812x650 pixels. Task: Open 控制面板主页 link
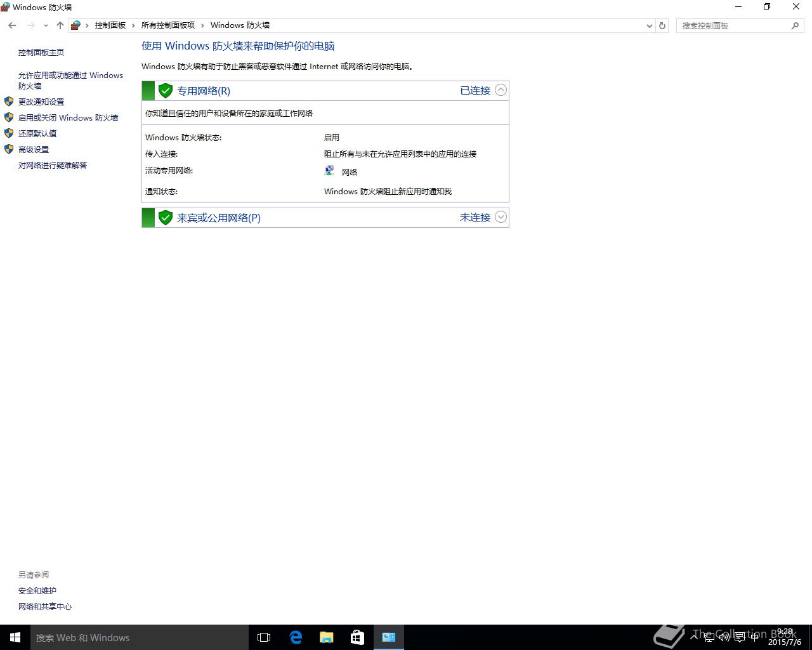tap(41, 53)
